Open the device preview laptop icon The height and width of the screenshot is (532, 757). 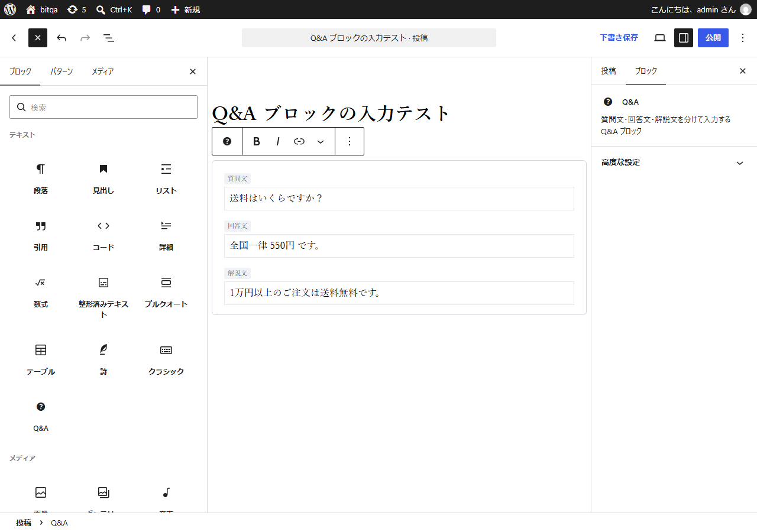pyautogui.click(x=660, y=38)
